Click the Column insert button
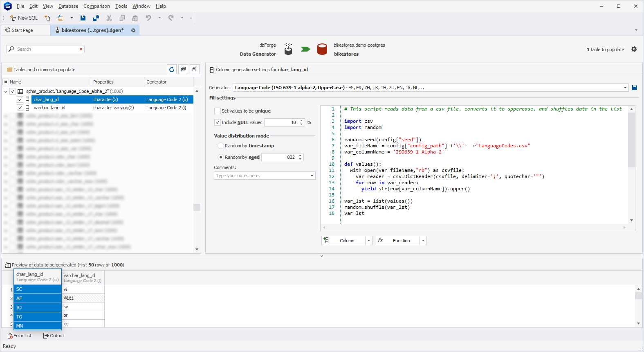 [x=343, y=241]
